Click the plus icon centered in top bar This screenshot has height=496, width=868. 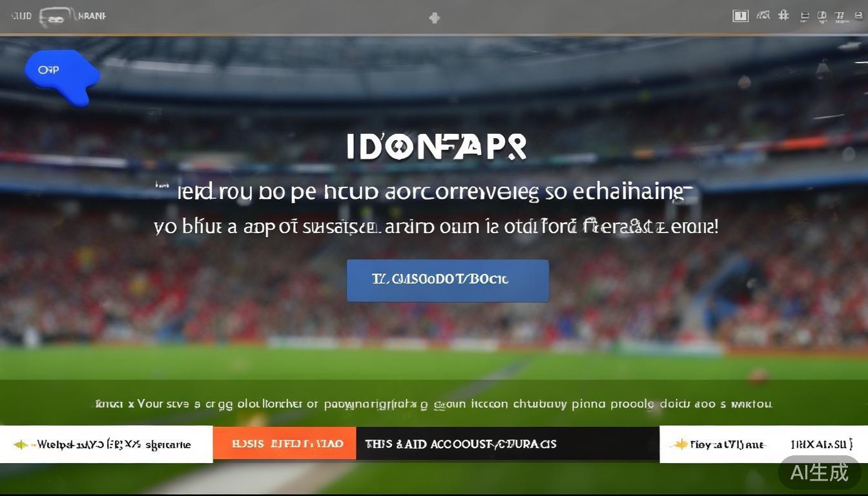[435, 18]
